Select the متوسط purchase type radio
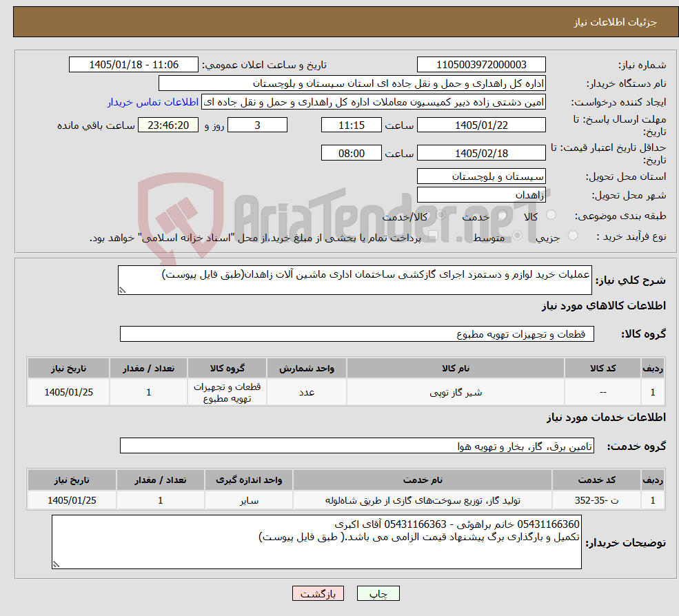The image size is (679, 616). click(517, 236)
